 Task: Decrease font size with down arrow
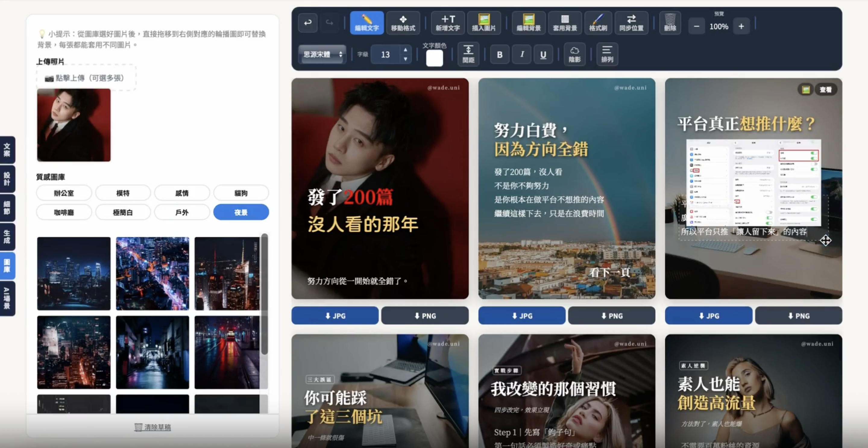(x=405, y=59)
